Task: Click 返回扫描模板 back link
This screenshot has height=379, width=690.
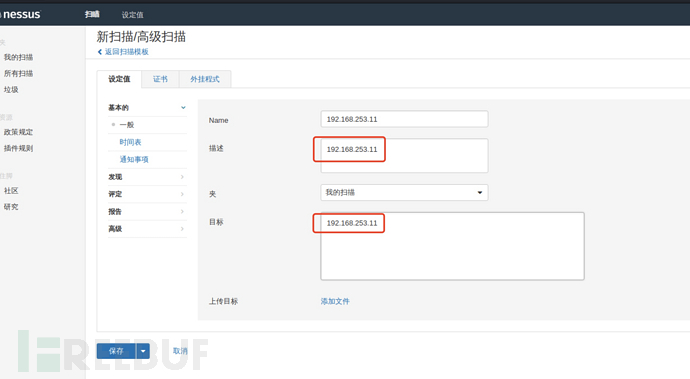Action: tap(127, 52)
